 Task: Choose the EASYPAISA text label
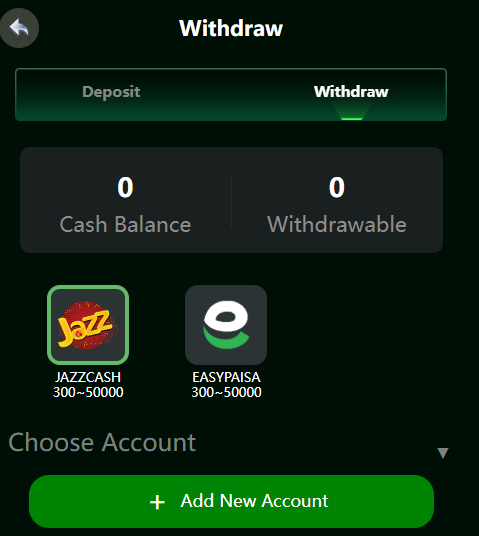[x=226, y=377]
